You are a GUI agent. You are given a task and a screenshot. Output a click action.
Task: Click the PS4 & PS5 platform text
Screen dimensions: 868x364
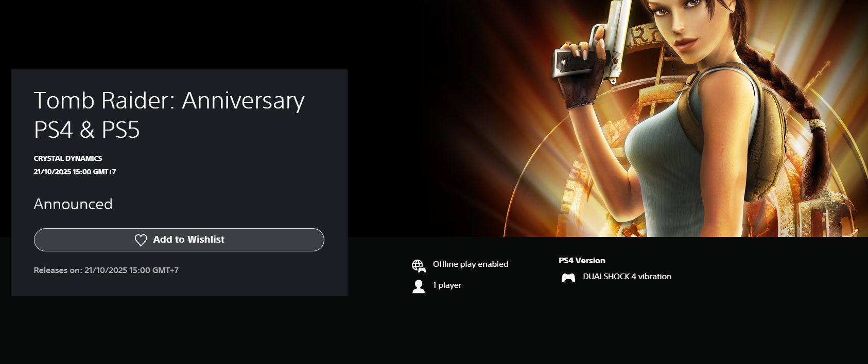coord(87,130)
